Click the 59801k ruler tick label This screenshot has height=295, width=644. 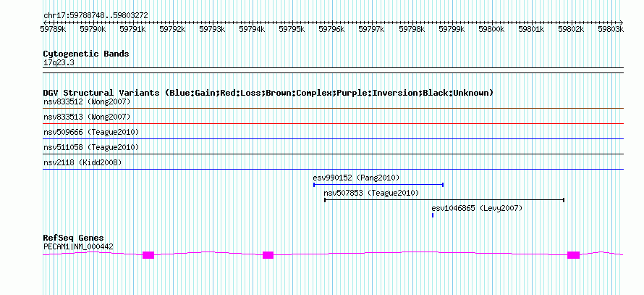pyautogui.click(x=531, y=29)
